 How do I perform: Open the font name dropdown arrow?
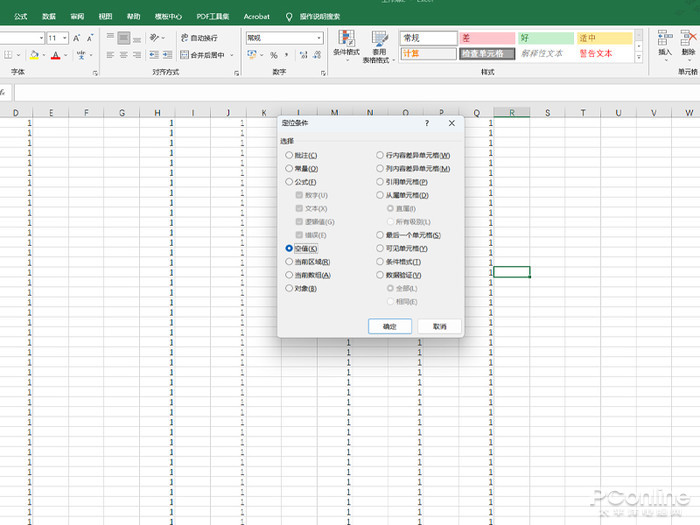tap(41, 38)
